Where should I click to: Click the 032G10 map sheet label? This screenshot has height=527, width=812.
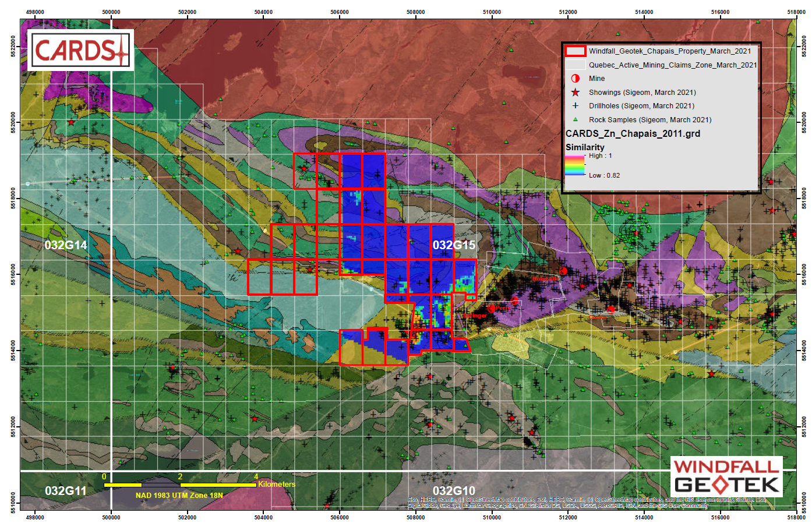coord(454,491)
